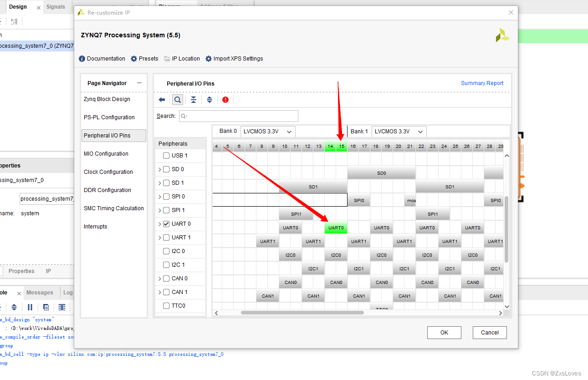Uncheck the UART 0 checkbox
Screen dimensions: 588x380
tap(166, 224)
